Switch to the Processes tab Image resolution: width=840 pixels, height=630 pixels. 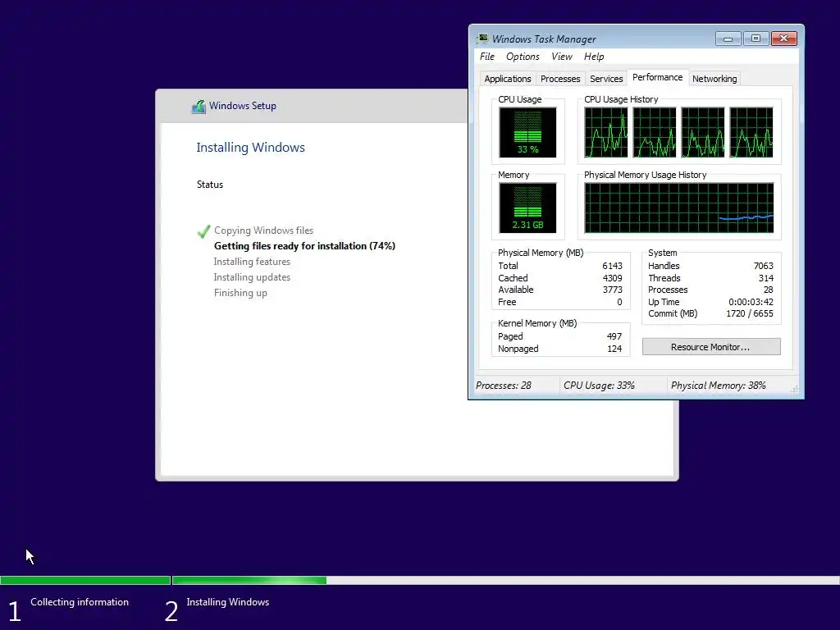click(x=559, y=79)
